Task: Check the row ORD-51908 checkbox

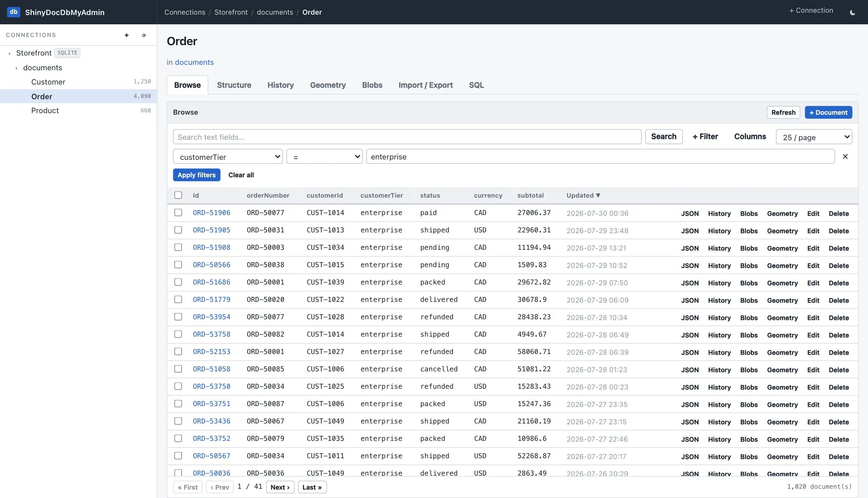Action: click(178, 247)
